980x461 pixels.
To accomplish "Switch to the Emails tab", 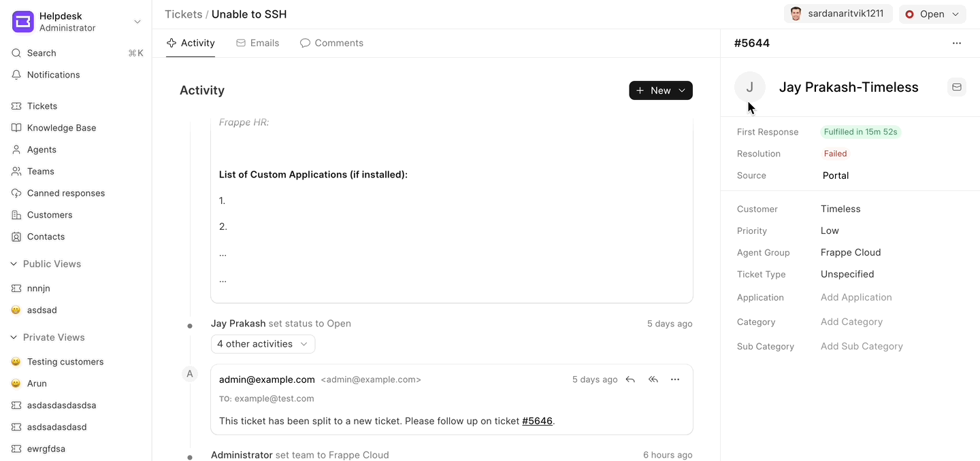I will [x=257, y=43].
